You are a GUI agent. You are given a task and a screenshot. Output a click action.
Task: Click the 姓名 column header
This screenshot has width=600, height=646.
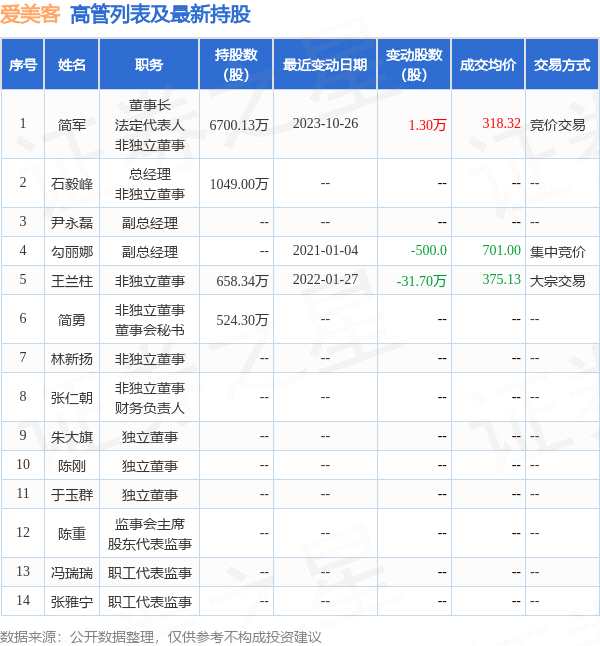[72, 65]
